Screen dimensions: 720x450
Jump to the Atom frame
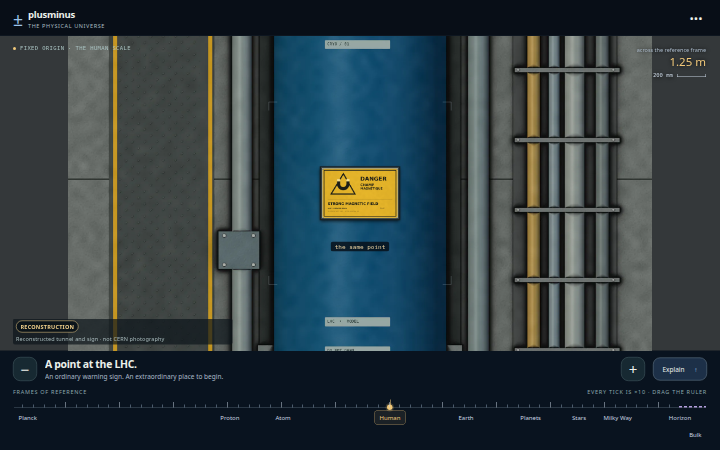point(283,418)
